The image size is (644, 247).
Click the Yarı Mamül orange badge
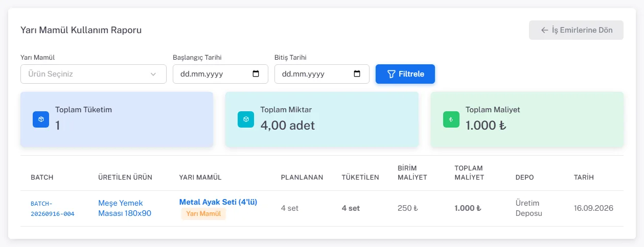pos(203,214)
